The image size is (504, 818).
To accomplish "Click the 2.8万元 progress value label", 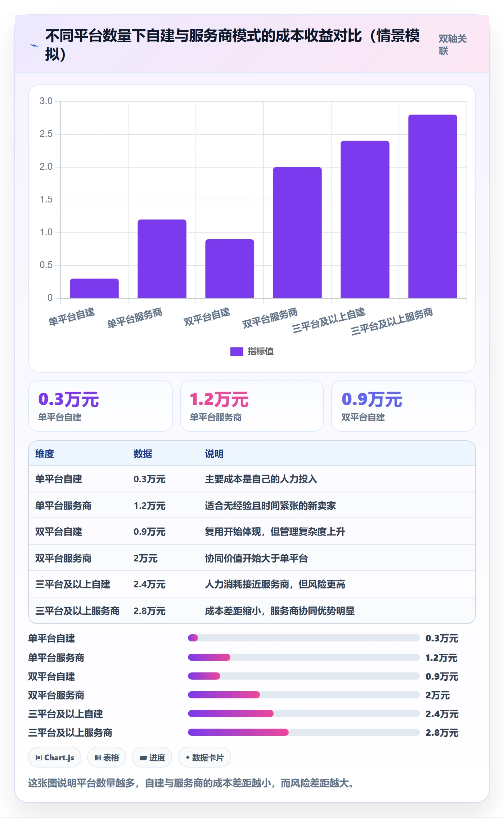I will click(442, 733).
